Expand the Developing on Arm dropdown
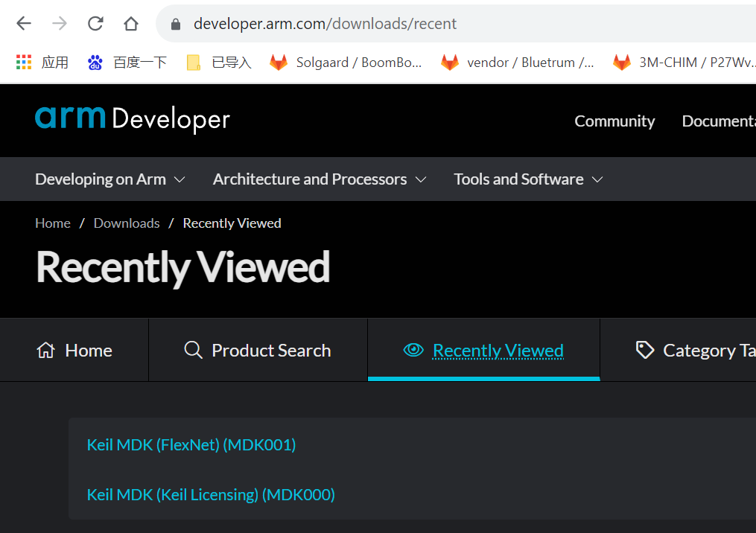 click(110, 179)
